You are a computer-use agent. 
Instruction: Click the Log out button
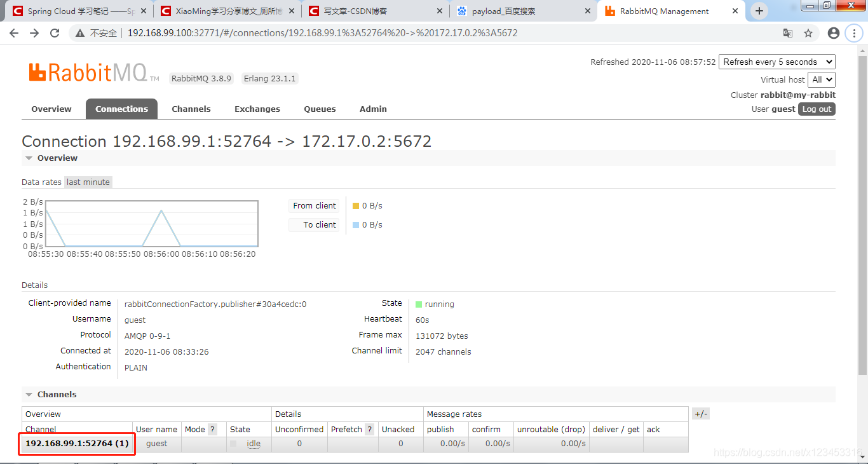(x=817, y=109)
